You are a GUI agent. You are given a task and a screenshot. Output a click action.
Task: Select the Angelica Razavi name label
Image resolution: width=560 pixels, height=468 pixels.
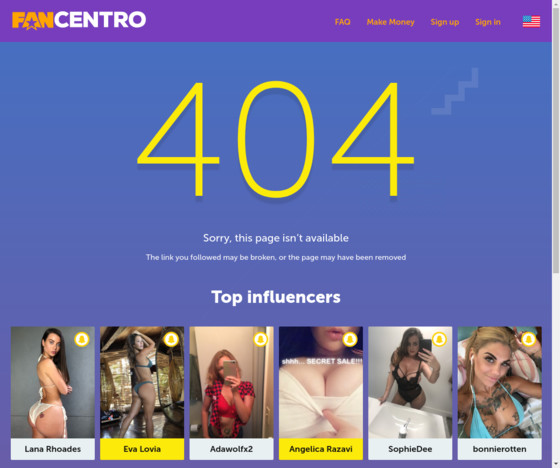click(x=321, y=449)
